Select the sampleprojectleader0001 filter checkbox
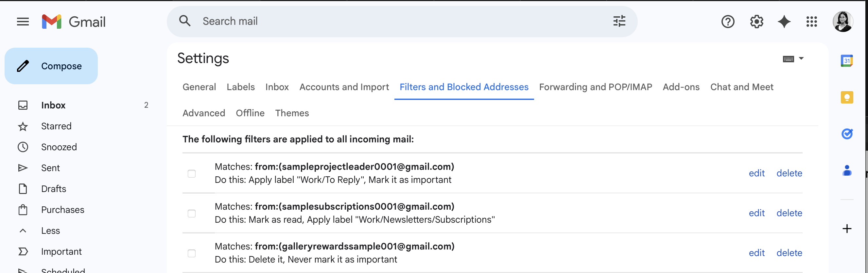 [191, 174]
